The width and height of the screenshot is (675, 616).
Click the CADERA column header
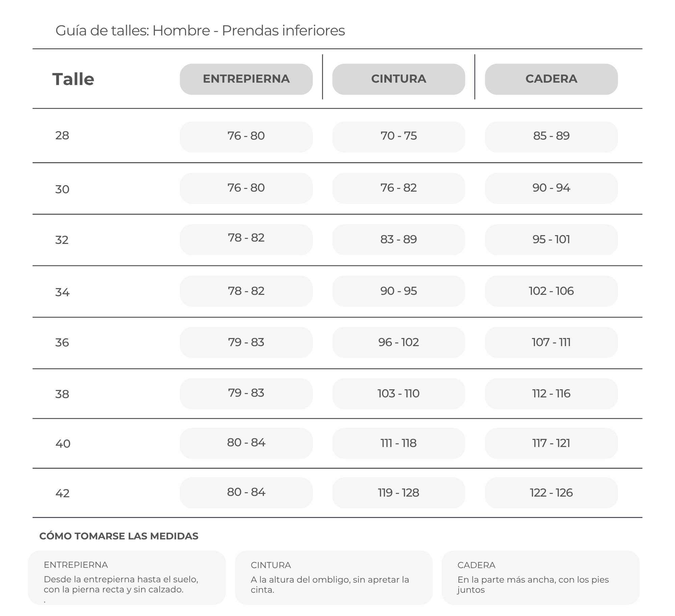551,79
